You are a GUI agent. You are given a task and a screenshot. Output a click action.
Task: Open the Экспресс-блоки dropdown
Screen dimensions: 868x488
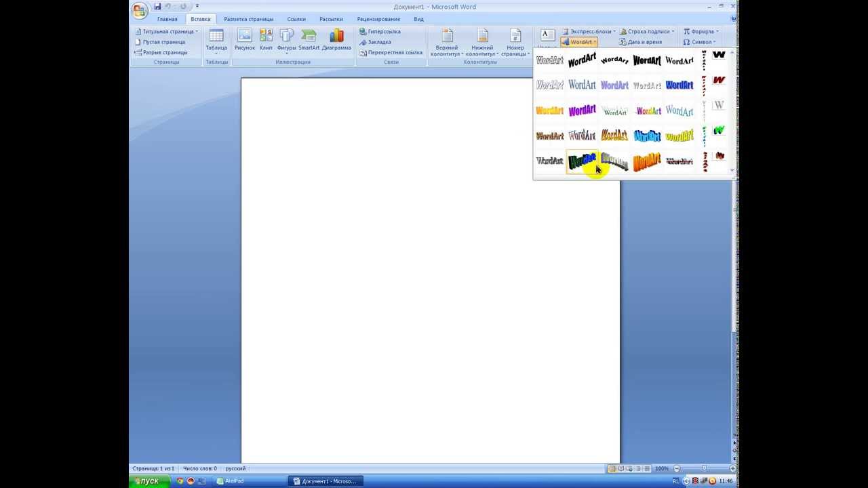tap(589, 31)
